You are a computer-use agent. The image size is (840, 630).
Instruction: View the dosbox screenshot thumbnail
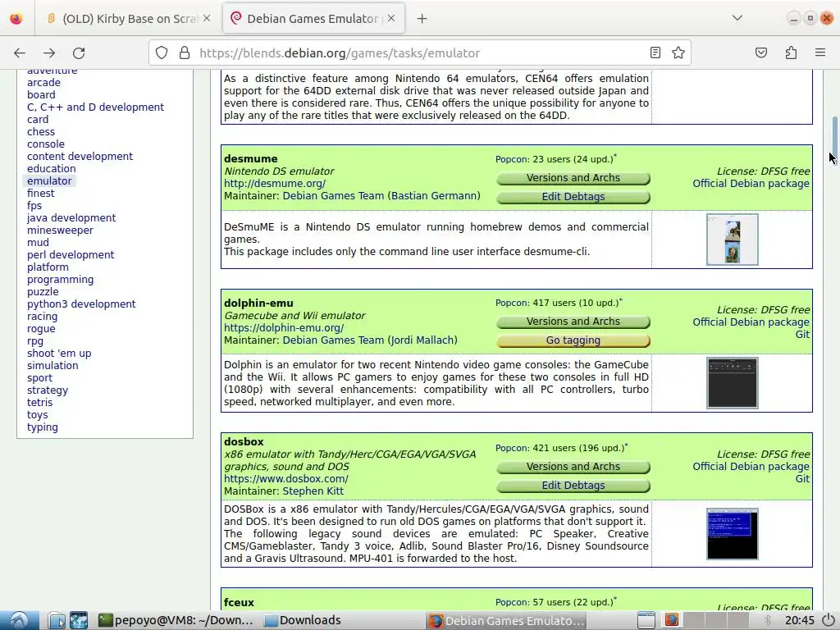pos(733,534)
